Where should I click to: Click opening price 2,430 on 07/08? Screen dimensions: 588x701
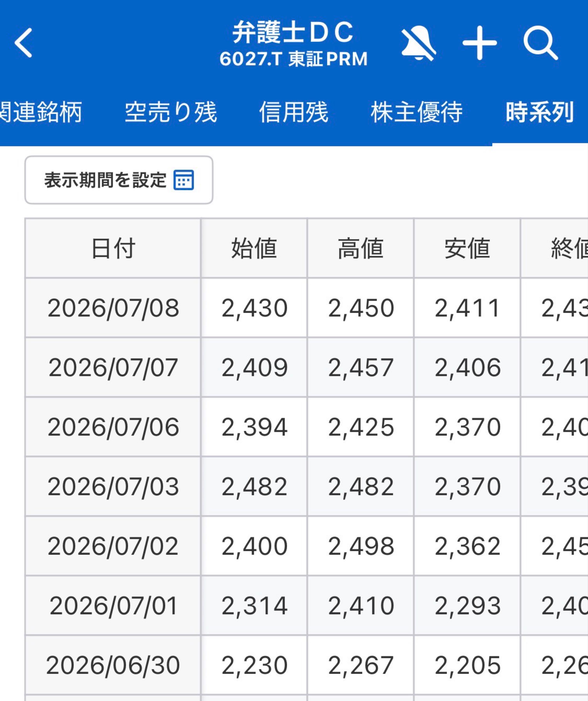coord(254,308)
